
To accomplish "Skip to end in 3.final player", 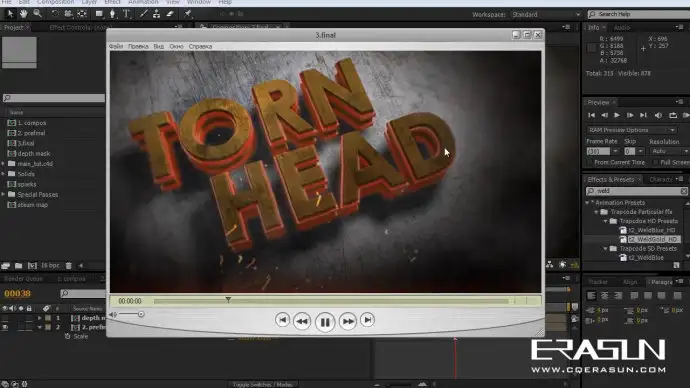I will 367,320.
